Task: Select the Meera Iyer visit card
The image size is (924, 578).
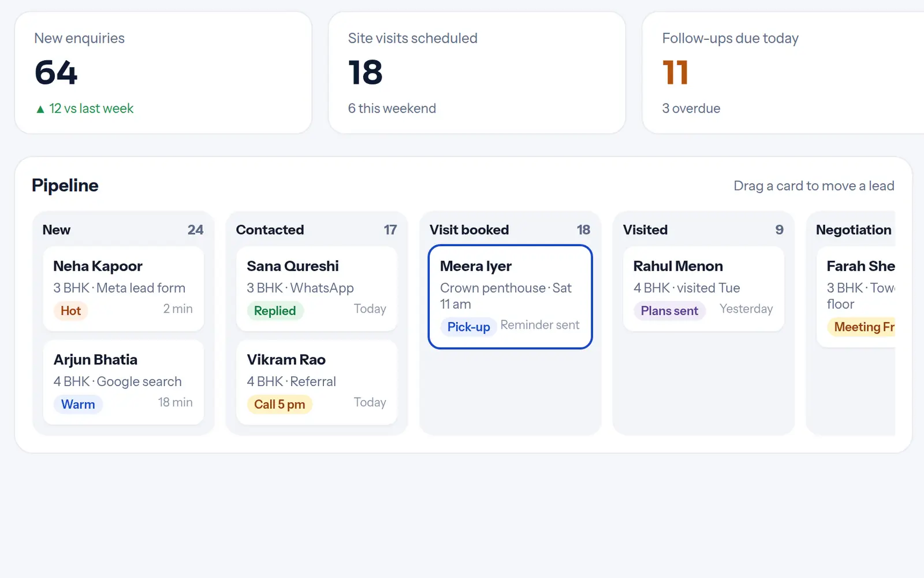Action: pos(511,297)
